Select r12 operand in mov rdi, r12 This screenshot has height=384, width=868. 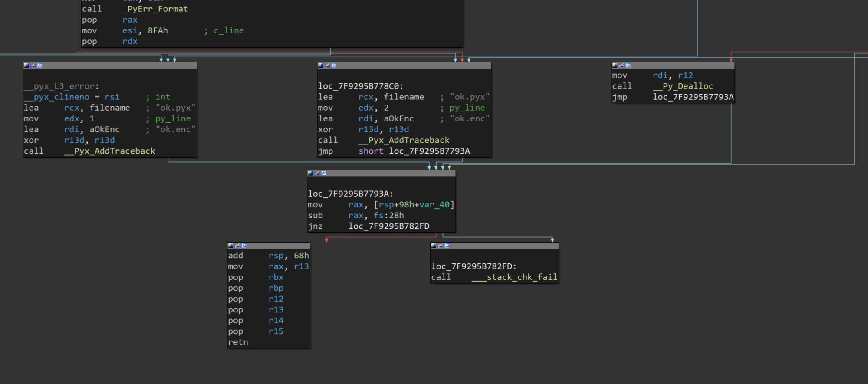click(x=686, y=75)
